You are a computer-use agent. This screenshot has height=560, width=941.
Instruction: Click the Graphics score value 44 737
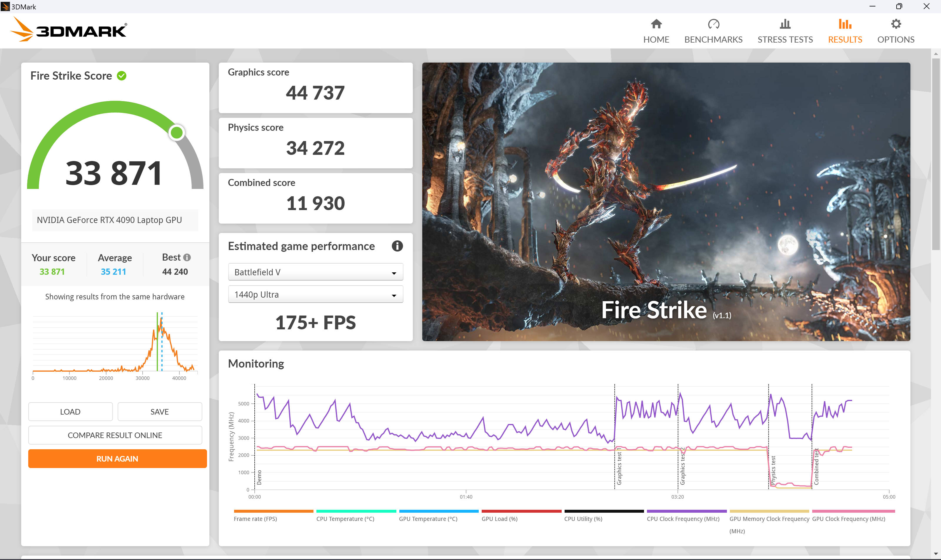315,93
